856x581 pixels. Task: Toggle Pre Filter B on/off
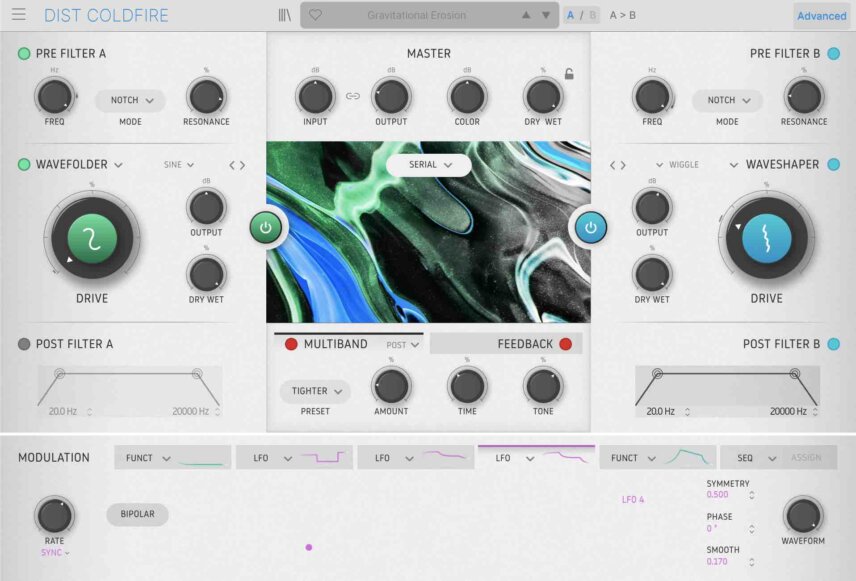tap(834, 54)
